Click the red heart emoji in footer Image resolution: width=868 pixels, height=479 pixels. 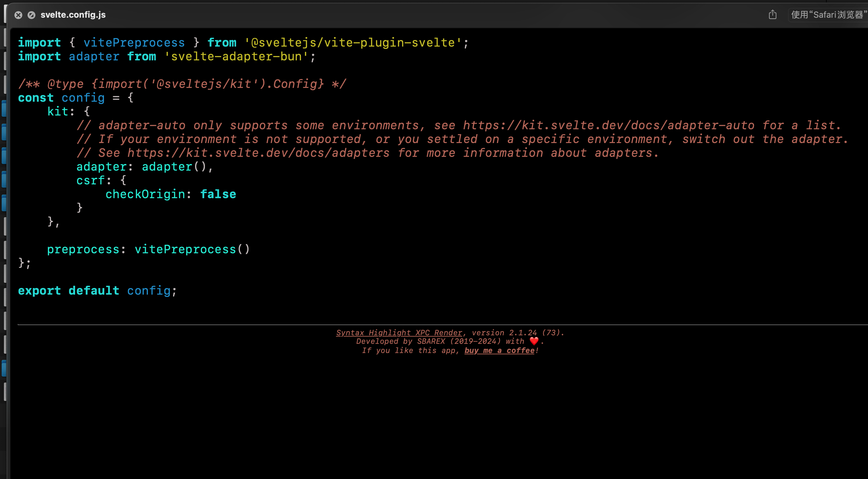[x=534, y=341]
